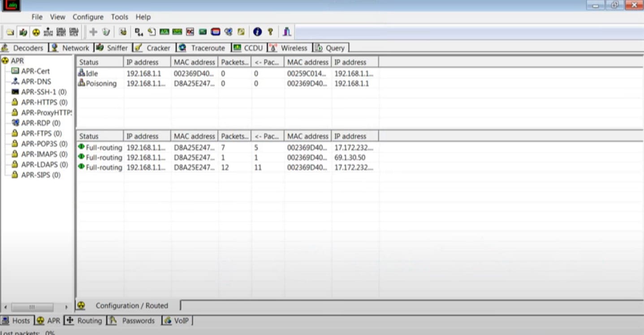
Task: Click the plus Add to list icon
Action: (x=93, y=32)
